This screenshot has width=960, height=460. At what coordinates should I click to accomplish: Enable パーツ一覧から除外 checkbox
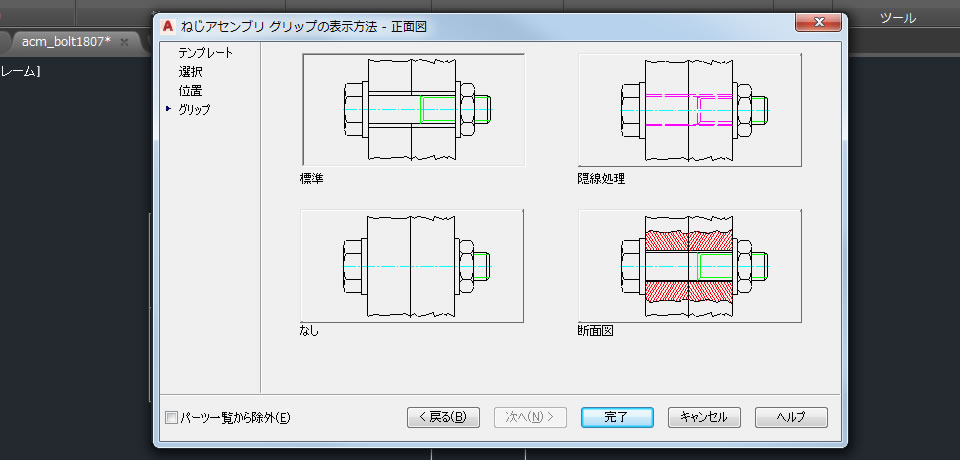point(171,418)
